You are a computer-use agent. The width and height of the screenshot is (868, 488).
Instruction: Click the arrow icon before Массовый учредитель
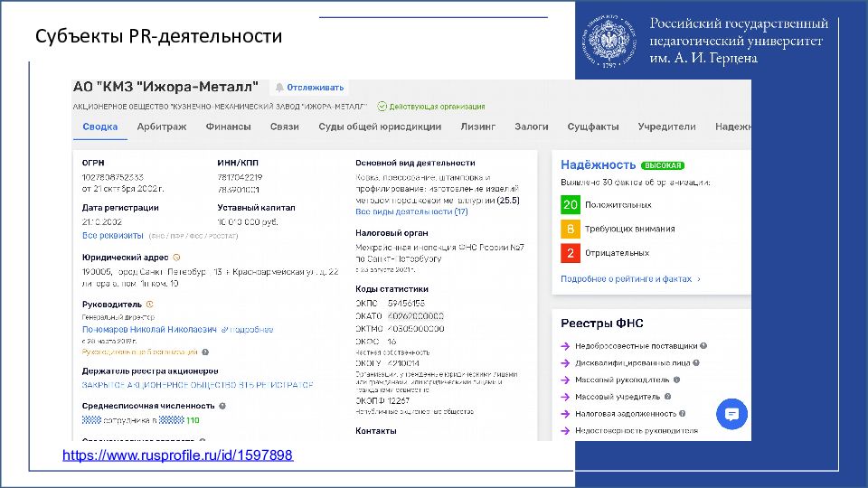point(565,398)
